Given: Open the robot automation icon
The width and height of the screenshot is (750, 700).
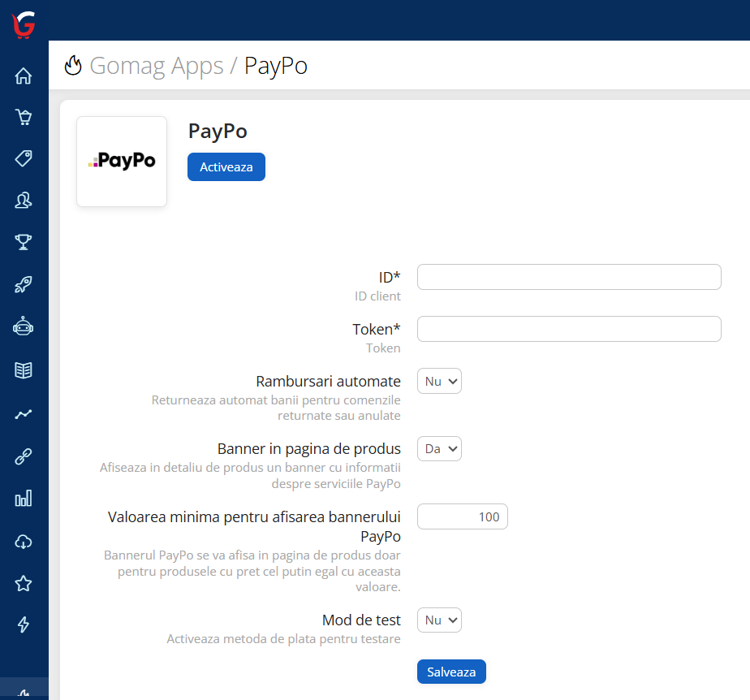Looking at the screenshot, I should [x=24, y=326].
